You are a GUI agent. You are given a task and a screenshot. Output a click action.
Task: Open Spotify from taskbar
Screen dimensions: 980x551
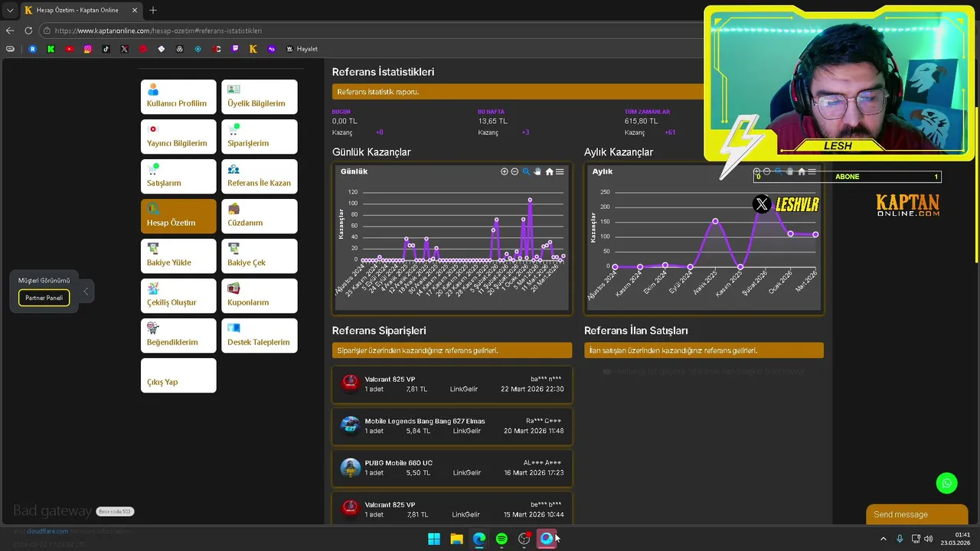[x=501, y=539]
